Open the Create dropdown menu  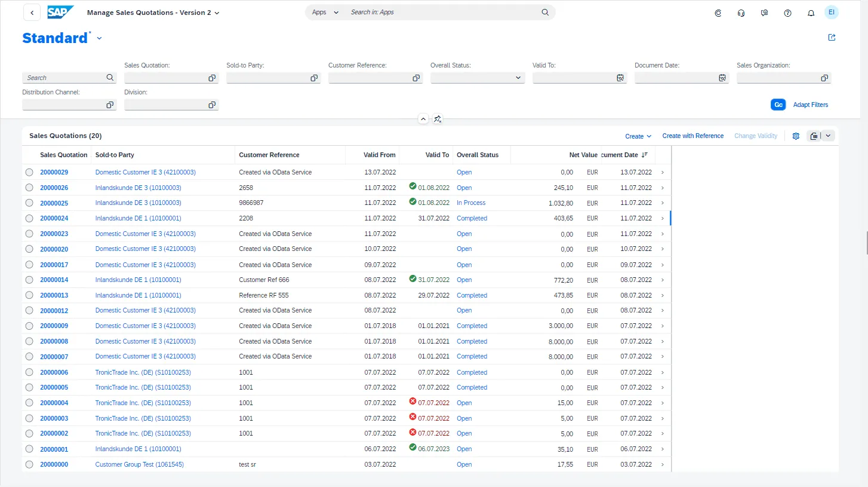(638, 136)
